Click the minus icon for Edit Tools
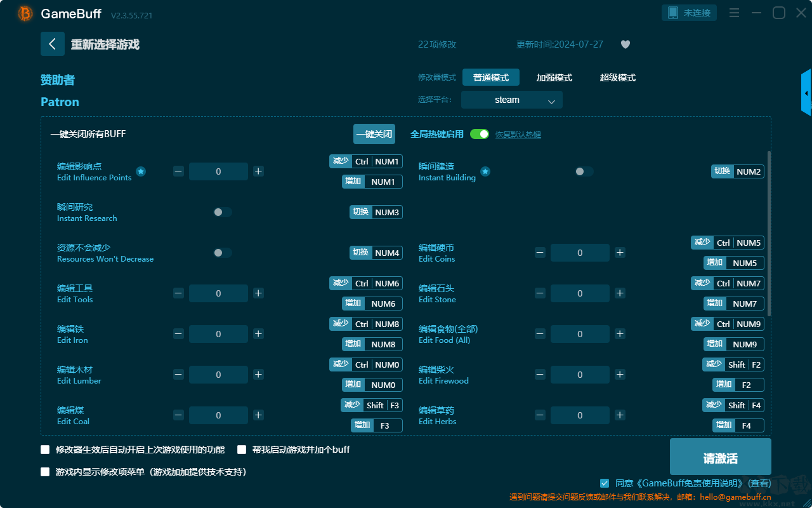The height and width of the screenshot is (508, 812). pos(178,293)
